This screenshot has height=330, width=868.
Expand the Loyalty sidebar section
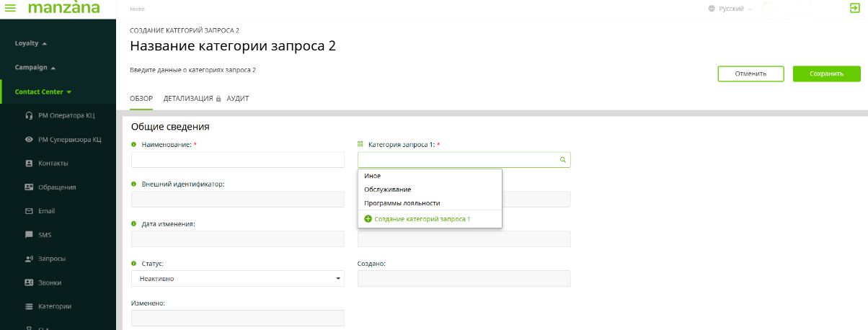pyautogui.click(x=30, y=43)
